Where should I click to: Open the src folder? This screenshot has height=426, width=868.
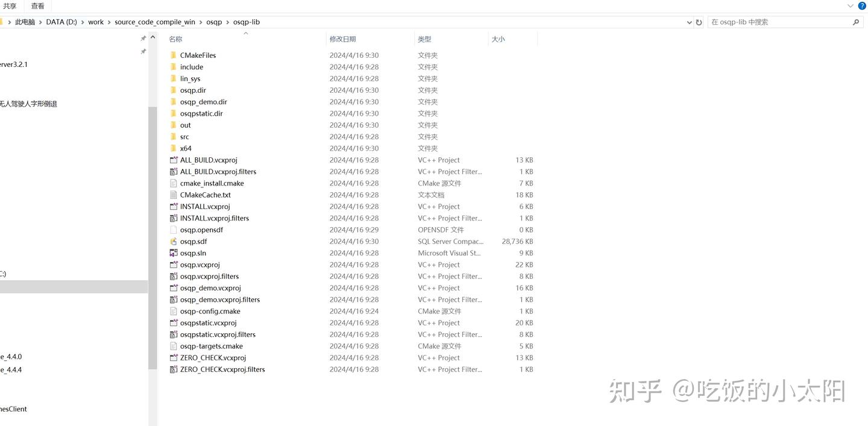[184, 136]
